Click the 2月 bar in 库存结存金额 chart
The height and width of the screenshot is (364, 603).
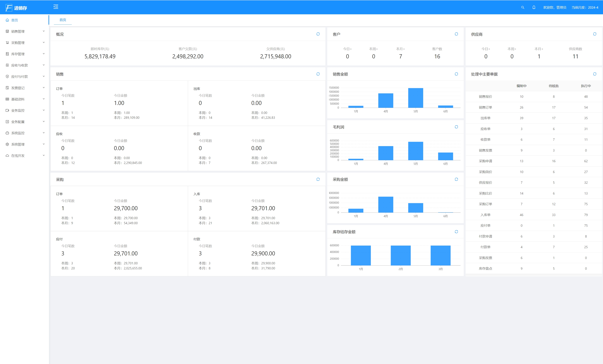pos(401,255)
